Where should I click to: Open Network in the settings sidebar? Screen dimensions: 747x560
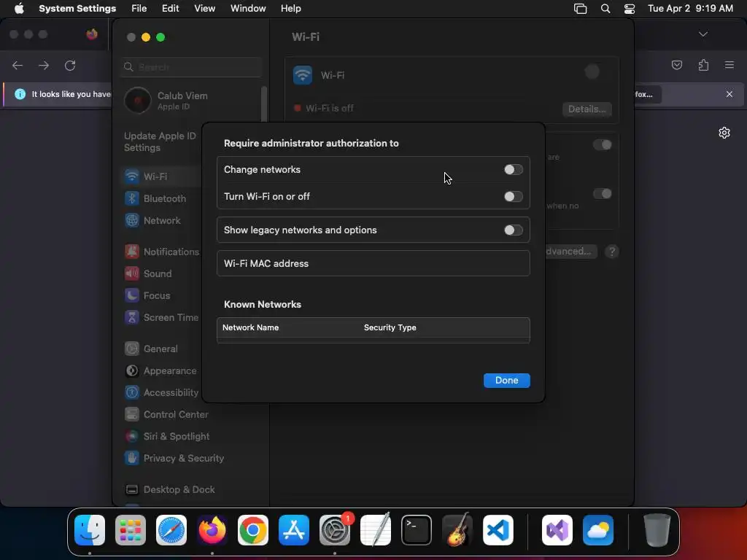[x=153, y=220]
